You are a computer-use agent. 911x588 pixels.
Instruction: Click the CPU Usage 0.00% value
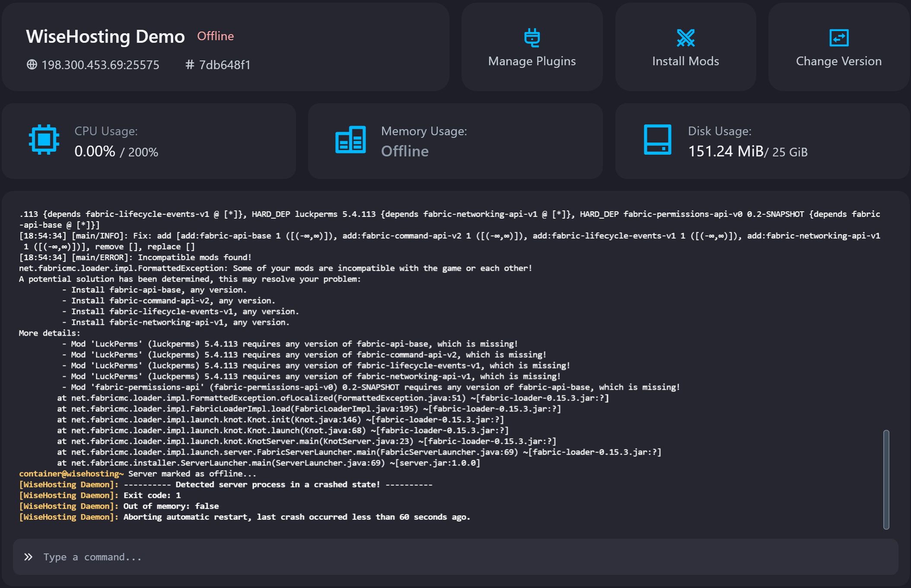(95, 152)
